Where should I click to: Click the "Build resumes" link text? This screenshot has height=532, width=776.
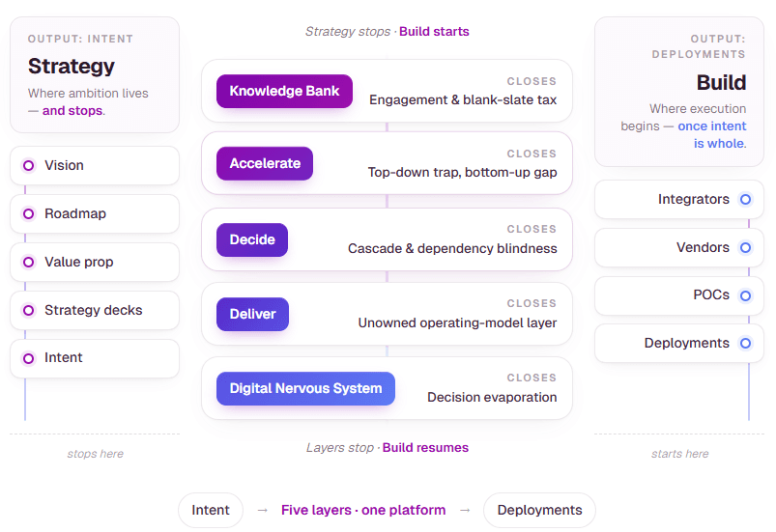[425, 448]
